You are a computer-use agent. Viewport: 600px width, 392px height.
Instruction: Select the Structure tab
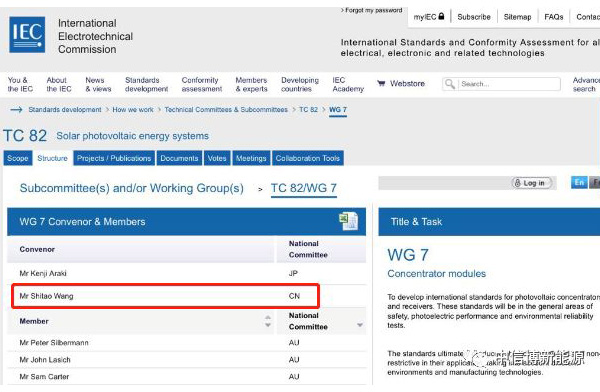pyautogui.click(x=52, y=158)
